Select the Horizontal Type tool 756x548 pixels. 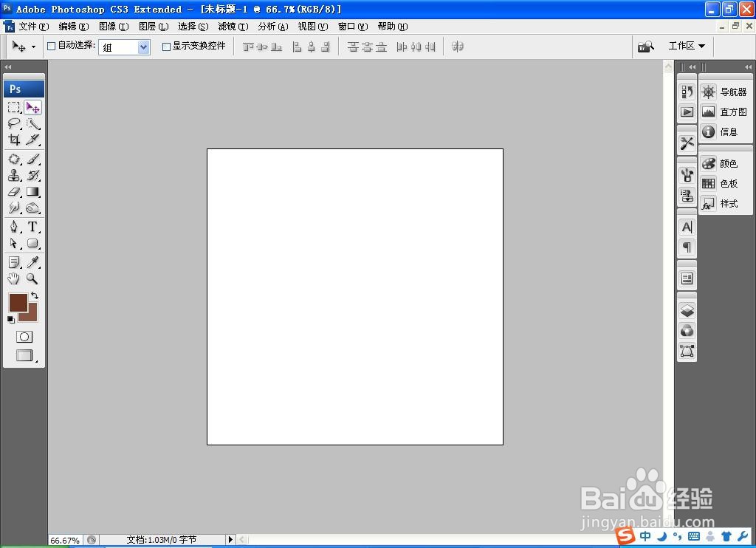pos(32,226)
